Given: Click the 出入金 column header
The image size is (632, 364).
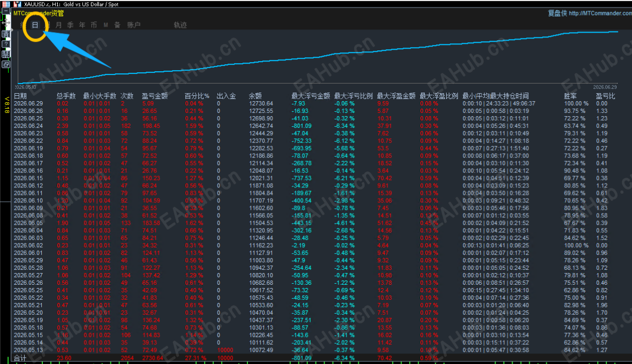Looking at the screenshot, I should tap(227, 96).
